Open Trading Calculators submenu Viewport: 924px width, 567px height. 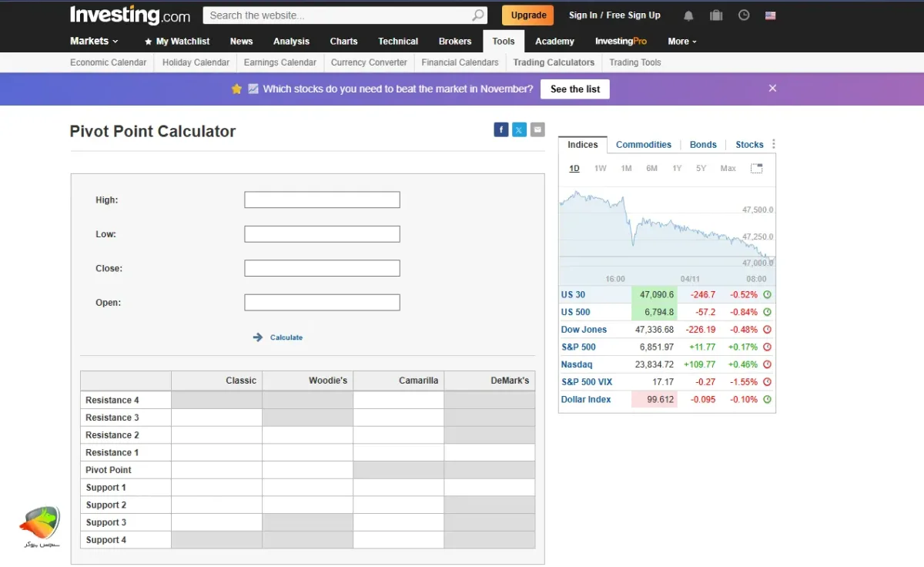coord(554,62)
